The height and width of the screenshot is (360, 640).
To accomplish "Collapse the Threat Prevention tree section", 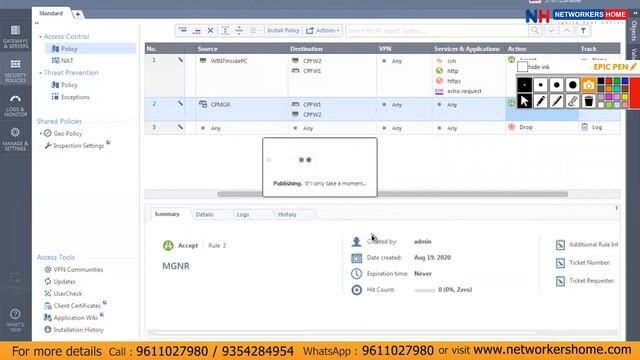I will click(40, 73).
